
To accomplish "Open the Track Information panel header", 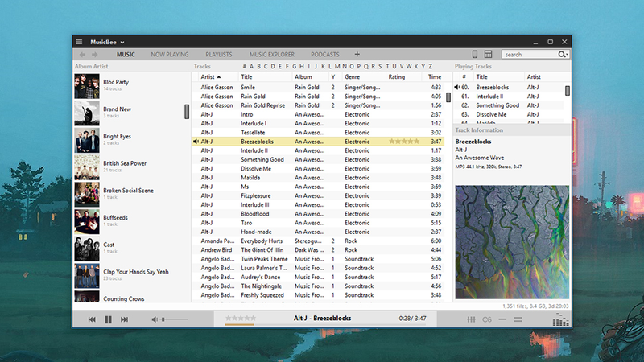I will [x=512, y=130].
